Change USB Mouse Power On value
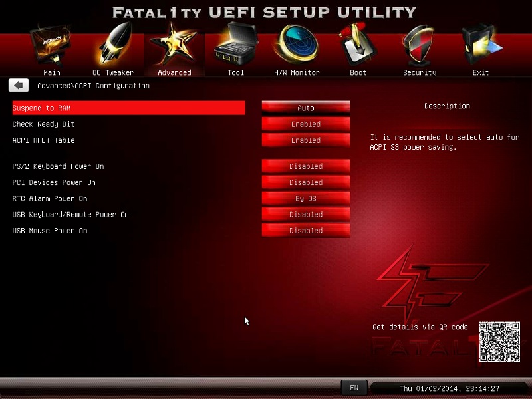Viewport: 532px width, 399px height. click(x=306, y=231)
